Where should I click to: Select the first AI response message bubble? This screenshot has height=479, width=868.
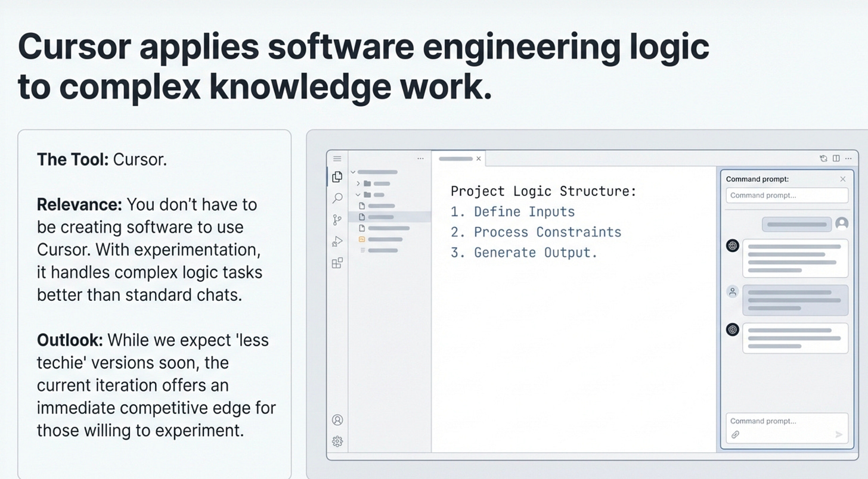point(795,258)
